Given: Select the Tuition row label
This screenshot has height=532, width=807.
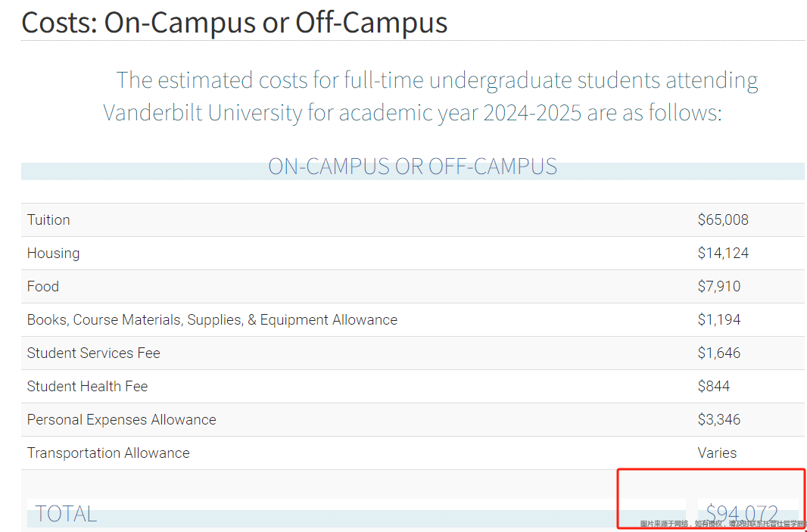Looking at the screenshot, I should pyautogui.click(x=48, y=220).
